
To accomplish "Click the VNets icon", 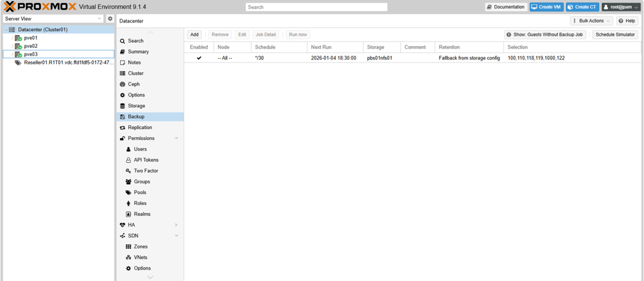I will tap(128, 257).
